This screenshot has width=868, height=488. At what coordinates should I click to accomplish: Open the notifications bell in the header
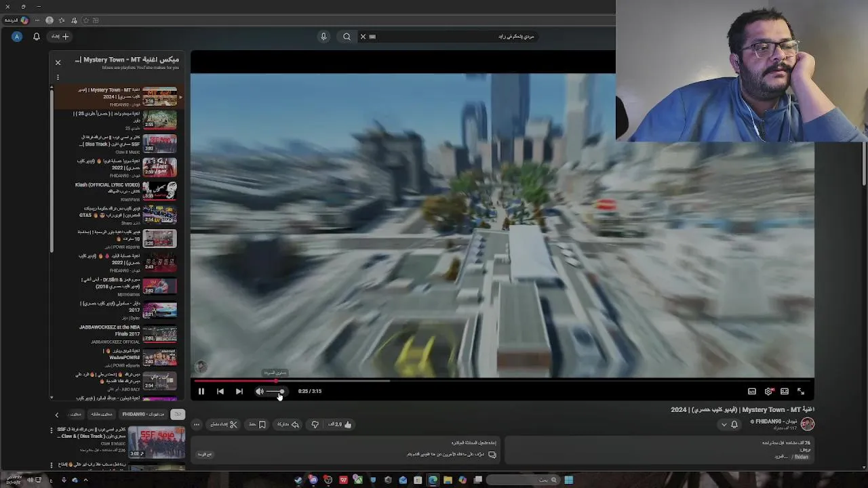coord(37,37)
